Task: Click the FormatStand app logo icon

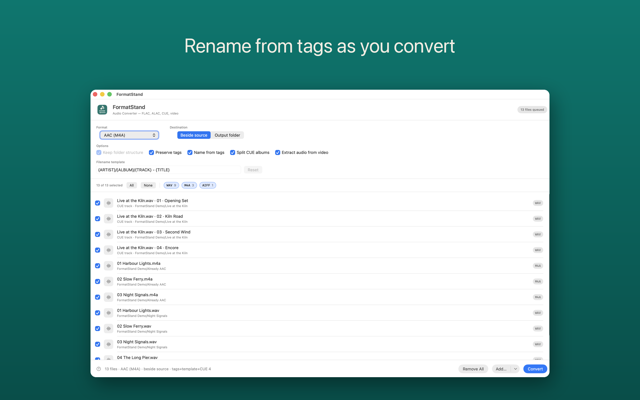Action: pos(102,109)
